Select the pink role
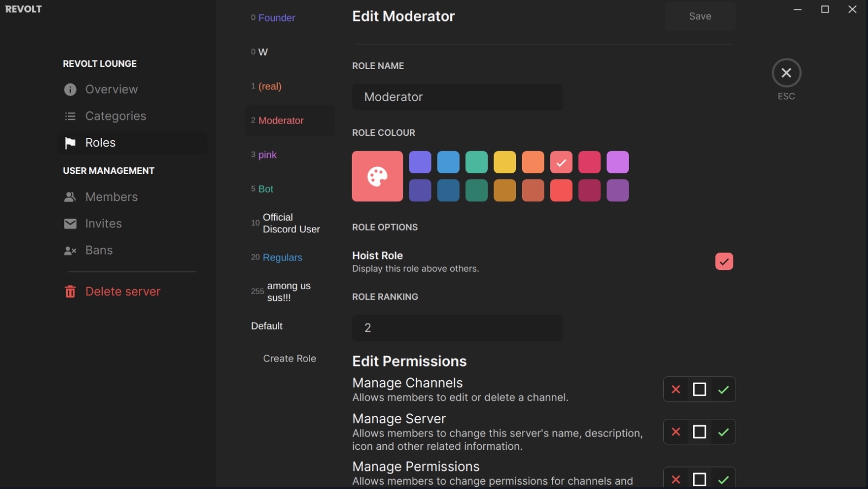868x489 pixels. pos(290,155)
